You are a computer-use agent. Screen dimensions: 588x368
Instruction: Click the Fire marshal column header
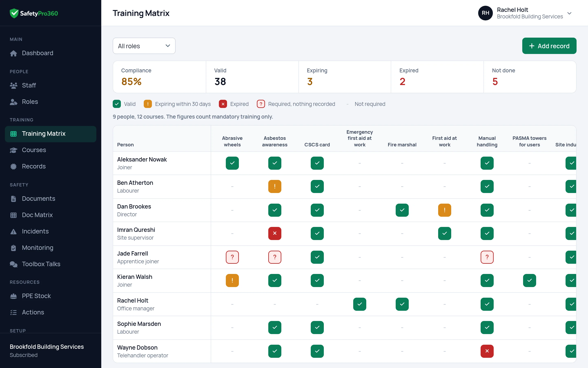pyautogui.click(x=402, y=145)
